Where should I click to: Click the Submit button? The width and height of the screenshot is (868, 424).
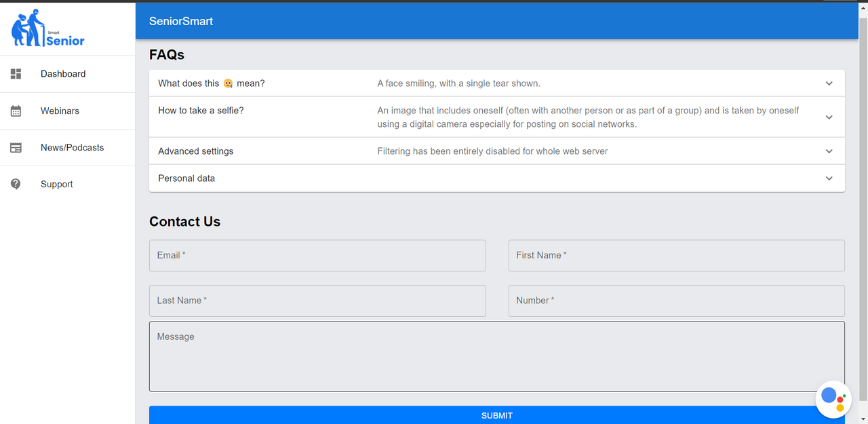pyautogui.click(x=497, y=415)
